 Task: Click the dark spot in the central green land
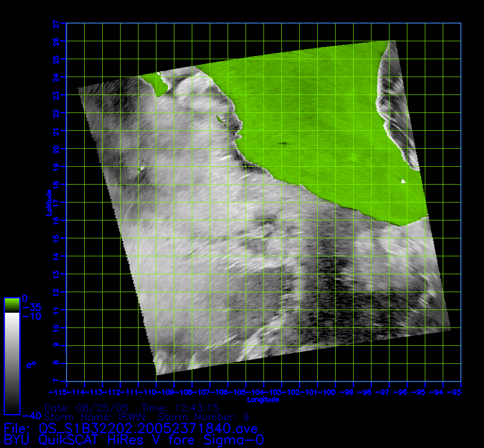coord(284,144)
